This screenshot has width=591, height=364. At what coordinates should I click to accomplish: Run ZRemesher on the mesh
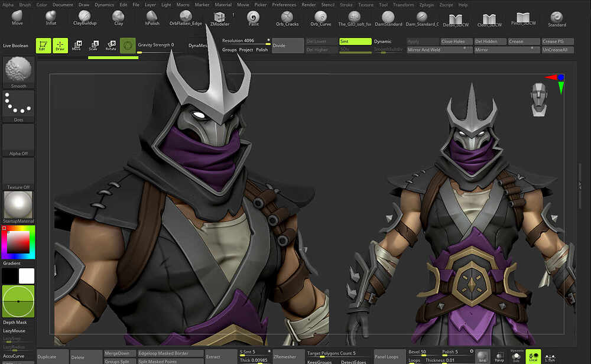288,356
